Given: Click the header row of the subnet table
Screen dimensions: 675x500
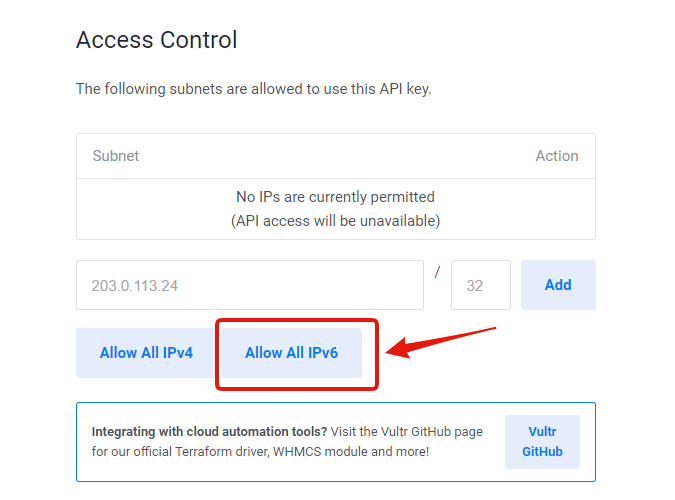Looking at the screenshot, I should pos(335,156).
